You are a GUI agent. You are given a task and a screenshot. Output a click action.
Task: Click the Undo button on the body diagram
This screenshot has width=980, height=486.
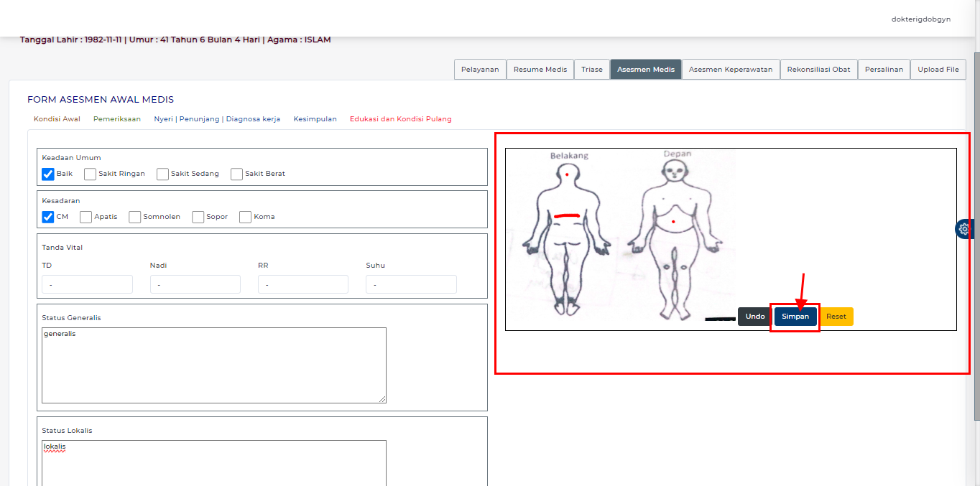tap(754, 316)
